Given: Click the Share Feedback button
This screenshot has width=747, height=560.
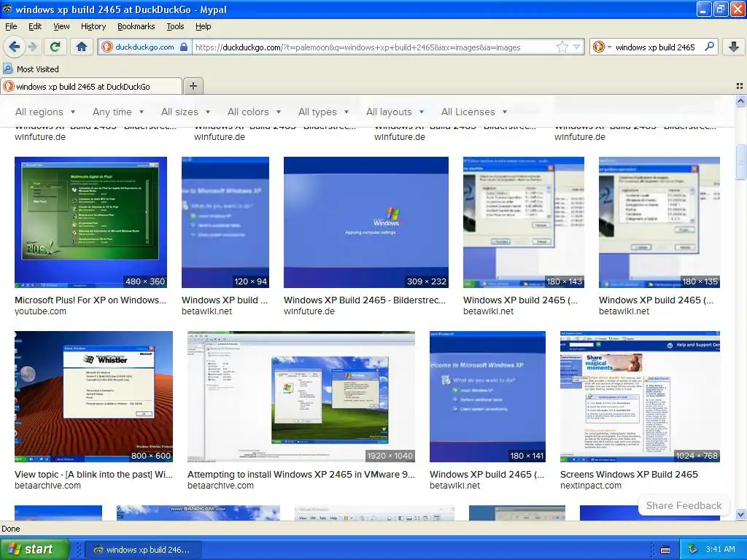Looking at the screenshot, I should pos(684,505).
